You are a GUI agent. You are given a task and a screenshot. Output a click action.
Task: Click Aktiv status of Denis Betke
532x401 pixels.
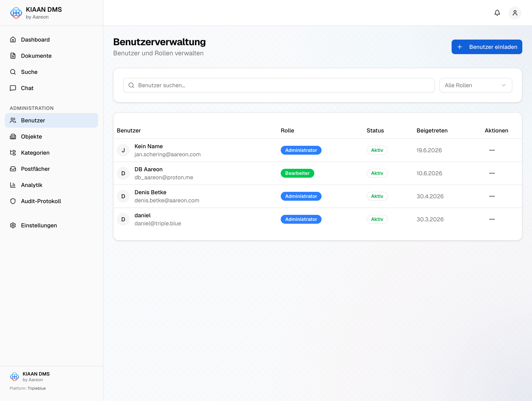[377, 196]
